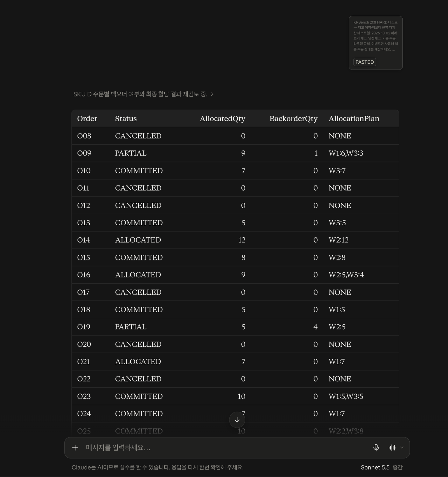Click backorder quantity 1 in row O09
Screen dimensions: 448x477
pos(316,153)
